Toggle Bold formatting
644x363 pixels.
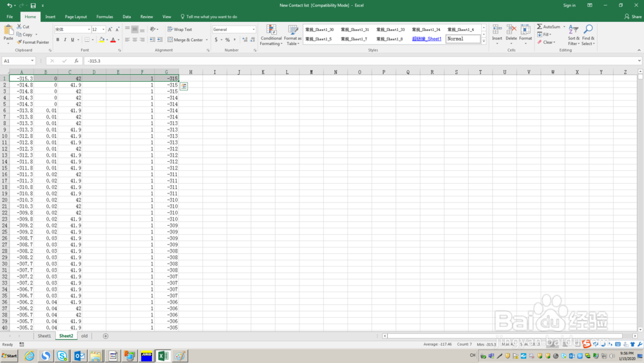(57, 40)
